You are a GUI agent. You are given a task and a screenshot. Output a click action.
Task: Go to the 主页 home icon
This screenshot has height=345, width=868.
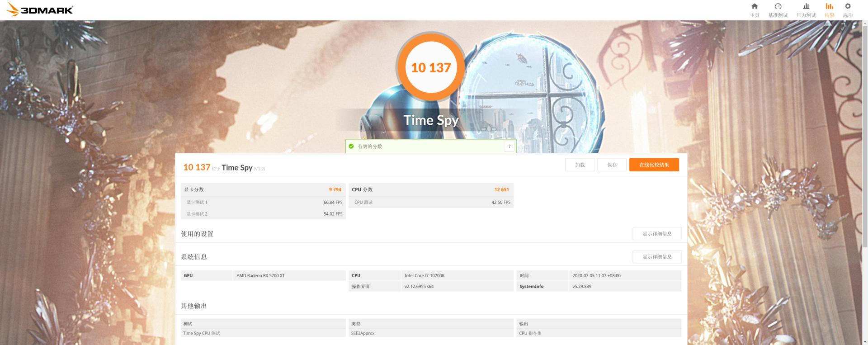click(755, 6)
